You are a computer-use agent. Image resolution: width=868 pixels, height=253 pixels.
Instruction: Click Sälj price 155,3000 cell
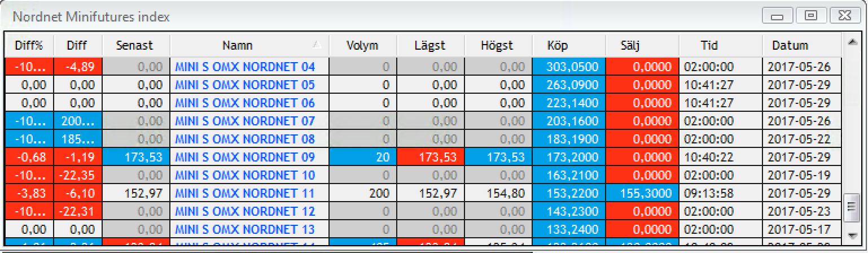(642, 194)
